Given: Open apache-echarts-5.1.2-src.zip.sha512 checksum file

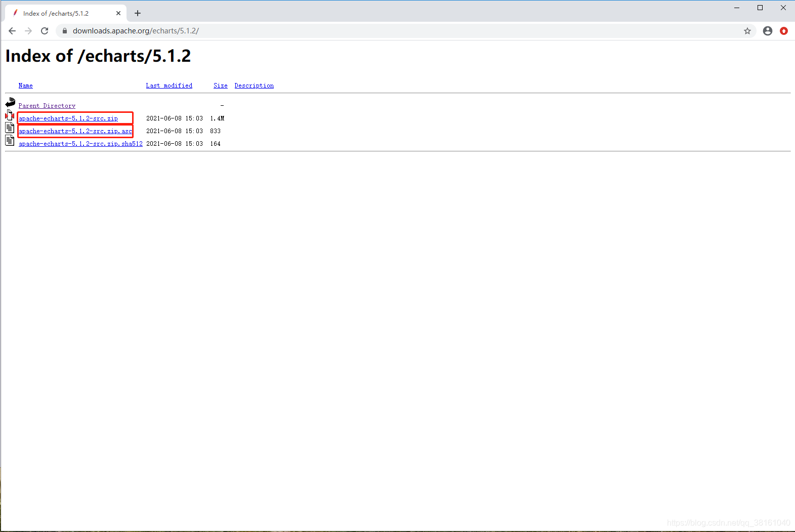Looking at the screenshot, I should 81,144.
